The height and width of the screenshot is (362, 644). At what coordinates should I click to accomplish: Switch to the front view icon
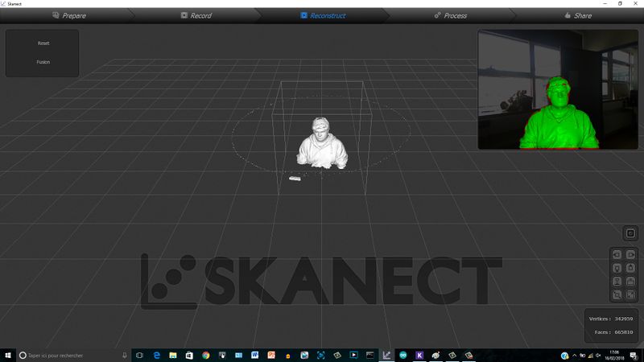coord(617,268)
